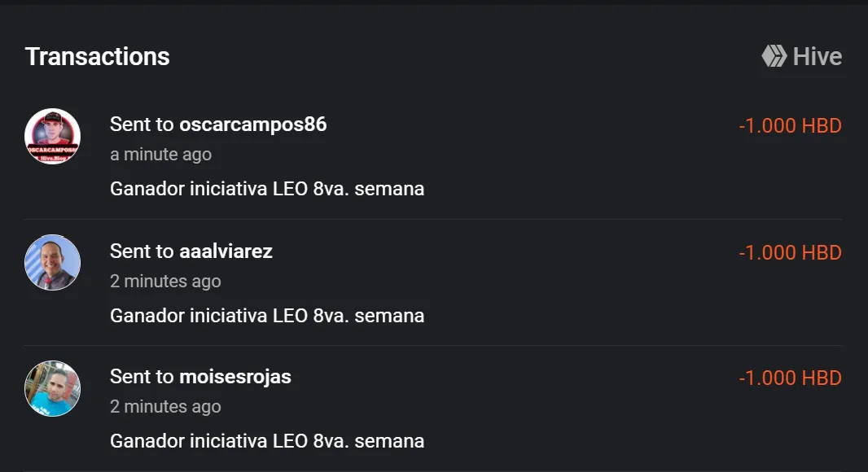
Task: Click the Transactions heading
Action: click(x=97, y=56)
